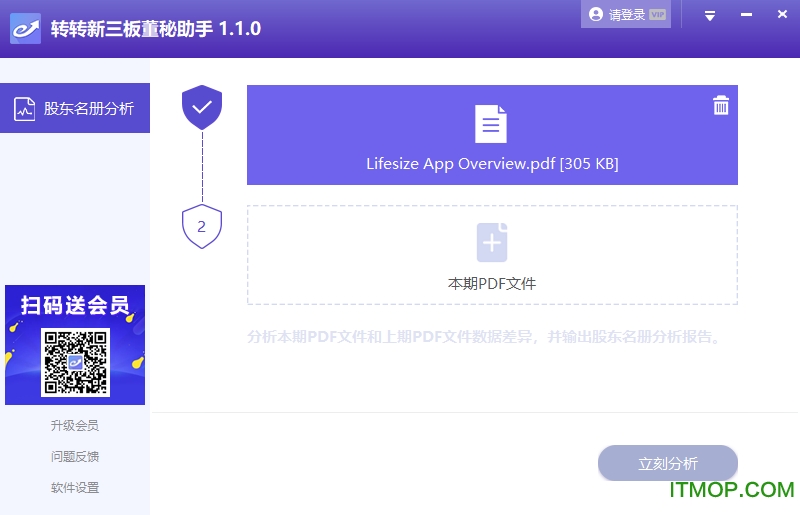Click the 扫码送会员 promo banner
Screen dimensions: 800x515
tap(75, 305)
